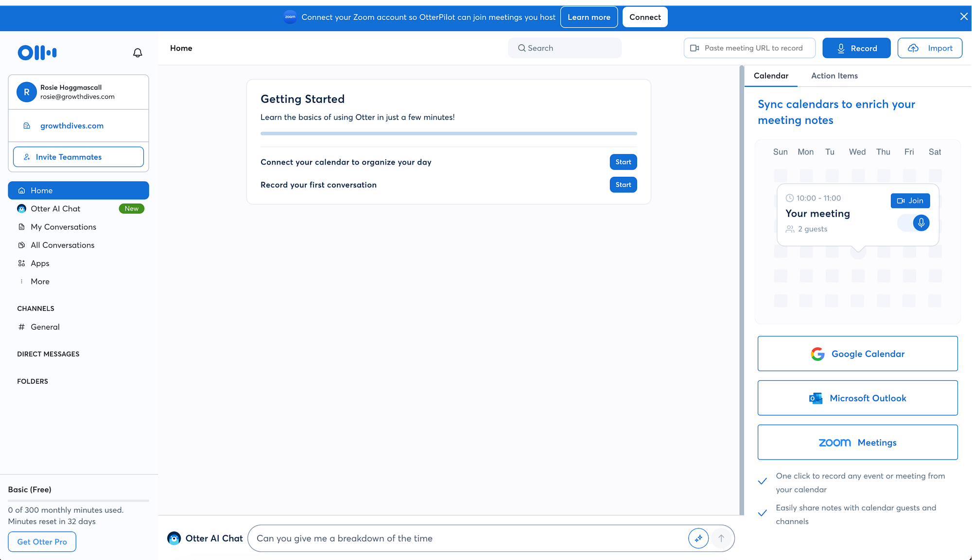The image size is (972, 560).
Task: Toggle the meeting microphone recording switch
Action: (914, 223)
